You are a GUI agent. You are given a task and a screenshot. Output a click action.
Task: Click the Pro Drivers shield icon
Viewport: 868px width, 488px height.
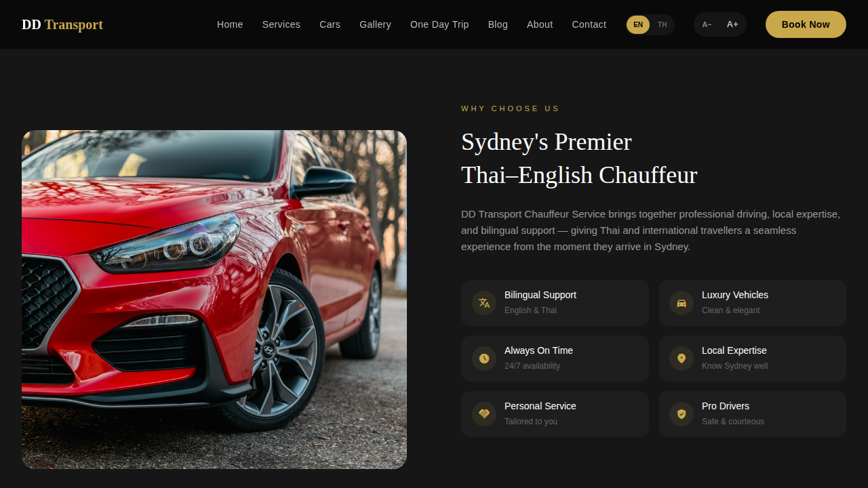click(682, 414)
